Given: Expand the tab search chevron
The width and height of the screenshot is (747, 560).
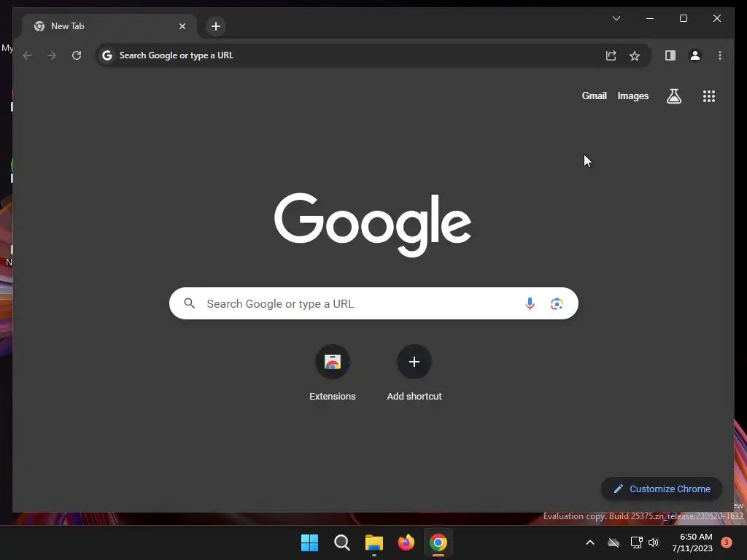Looking at the screenshot, I should point(616,18).
